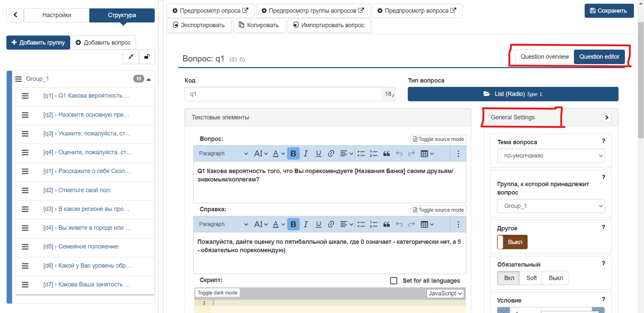Collapse Group_1 using its caret arrow
This screenshot has height=313, width=644.
149,79
